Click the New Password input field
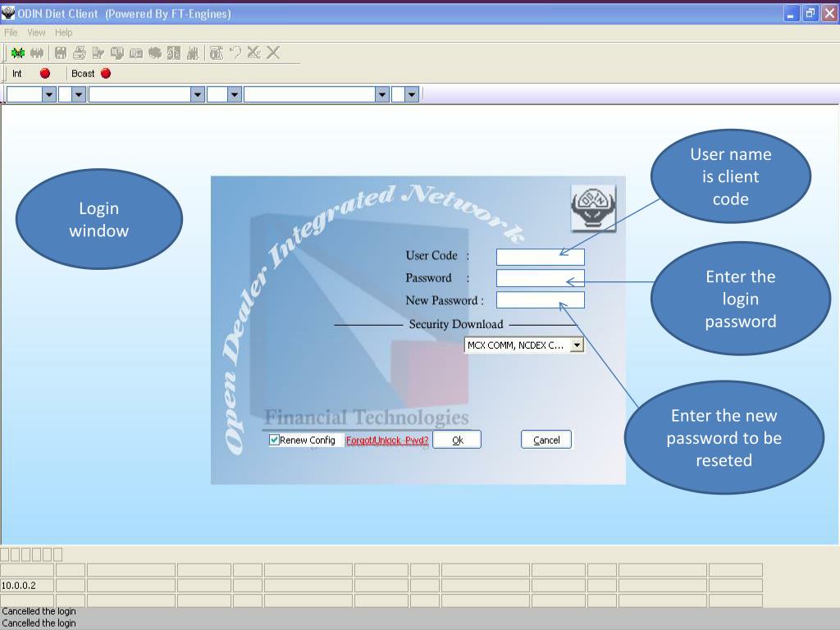840x630 pixels. pyautogui.click(x=540, y=300)
